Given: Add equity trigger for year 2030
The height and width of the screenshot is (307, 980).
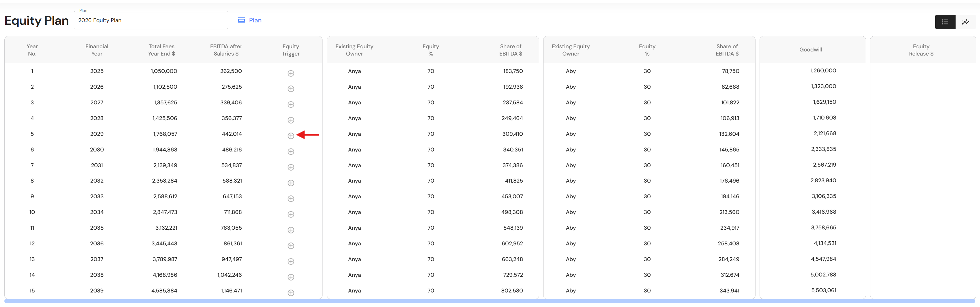Looking at the screenshot, I should (291, 152).
